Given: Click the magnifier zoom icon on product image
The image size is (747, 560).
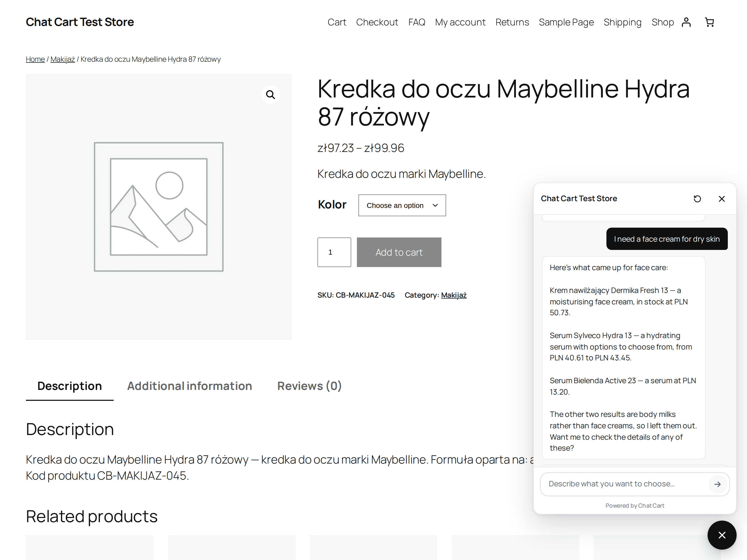Looking at the screenshot, I should point(271,95).
